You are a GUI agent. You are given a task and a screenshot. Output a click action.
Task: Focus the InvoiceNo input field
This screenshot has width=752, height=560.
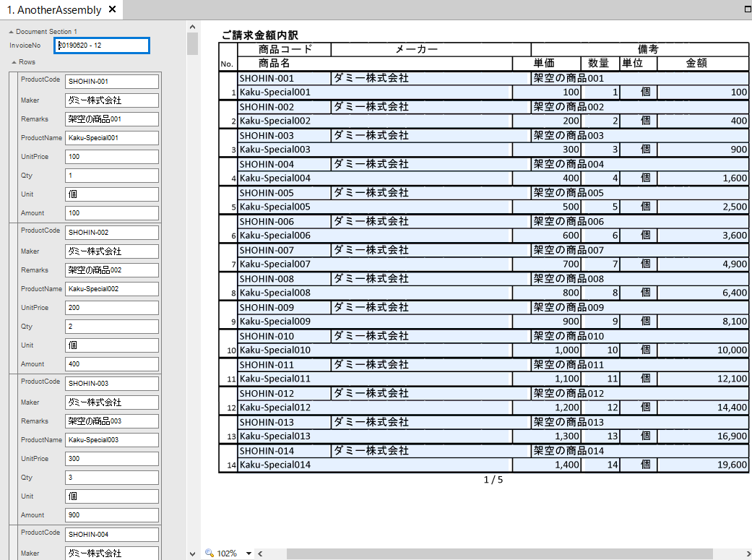(x=102, y=45)
